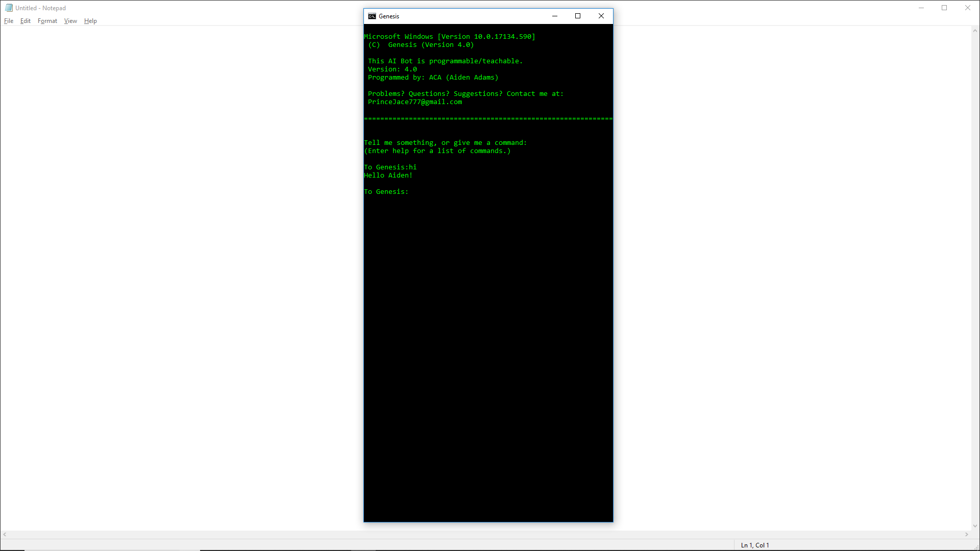
Task: Click the Genesis console window icon
Action: click(372, 16)
